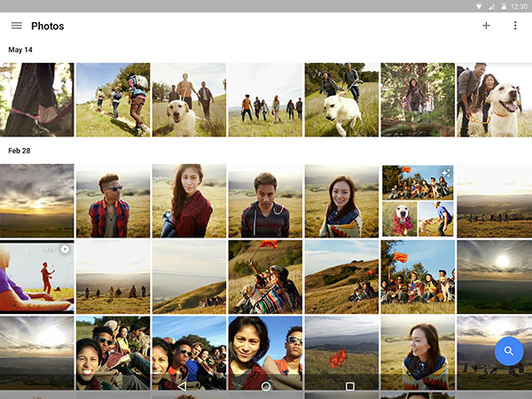Select the Feb 28 date header
The image size is (532, 399).
(20, 151)
